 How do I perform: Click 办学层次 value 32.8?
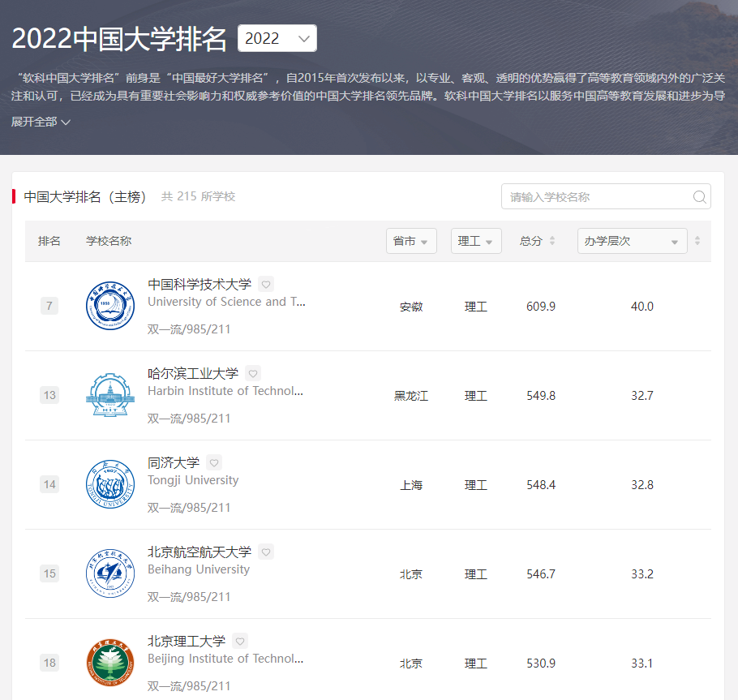pyautogui.click(x=642, y=485)
